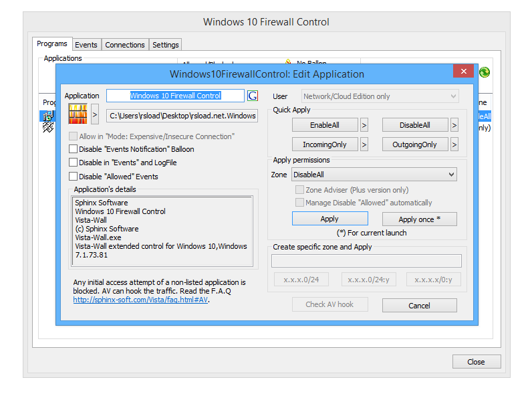532x404 pixels.
Task: Expand the arrow next to IncomingOnly
Action: click(x=364, y=144)
